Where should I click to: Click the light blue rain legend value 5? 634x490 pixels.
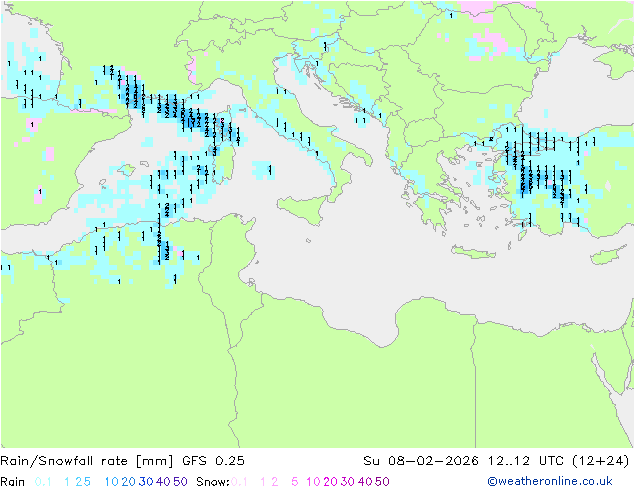(87, 482)
